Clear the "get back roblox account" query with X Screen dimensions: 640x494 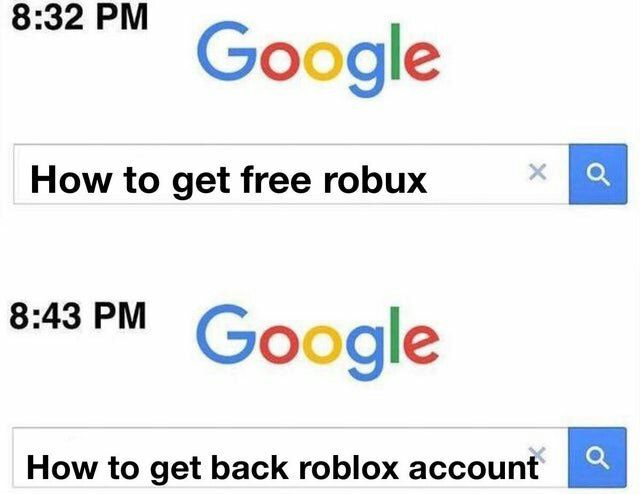click(x=537, y=454)
